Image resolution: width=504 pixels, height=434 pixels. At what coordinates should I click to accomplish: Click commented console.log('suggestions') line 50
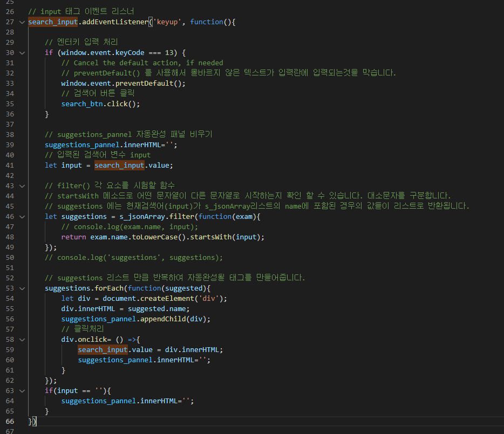pyautogui.click(x=134, y=258)
